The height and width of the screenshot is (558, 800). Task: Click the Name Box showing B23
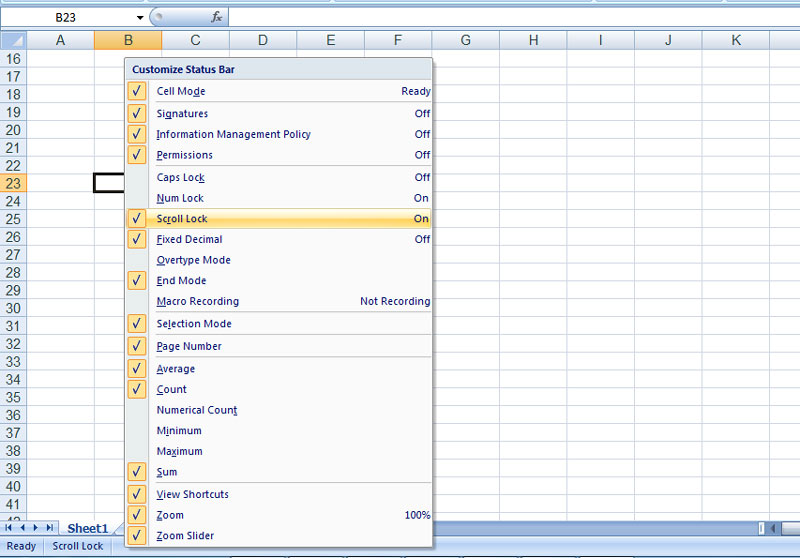(67, 18)
